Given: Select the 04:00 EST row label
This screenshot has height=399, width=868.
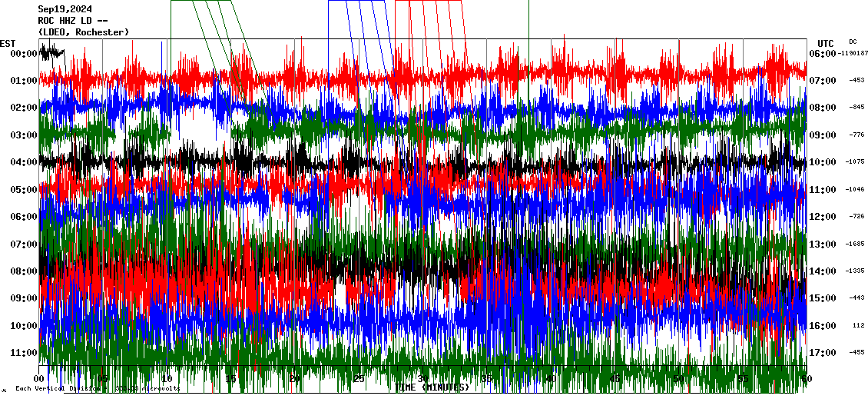Looking at the screenshot, I should point(22,162).
